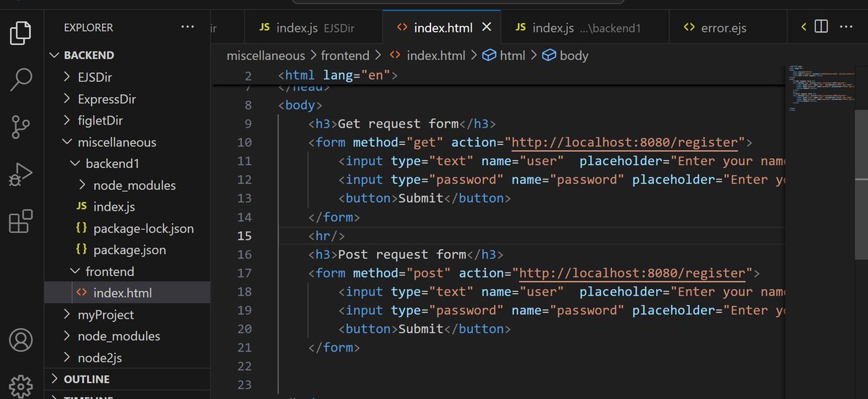The width and height of the screenshot is (868, 399).
Task: Close the index.html editor tab
Action: pyautogui.click(x=487, y=28)
